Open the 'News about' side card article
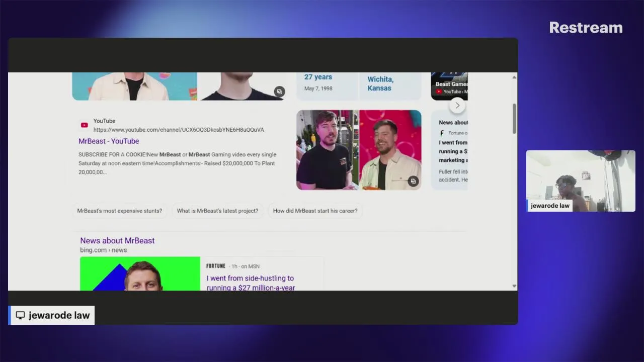Screen dimensions: 644x362 [450, 150]
